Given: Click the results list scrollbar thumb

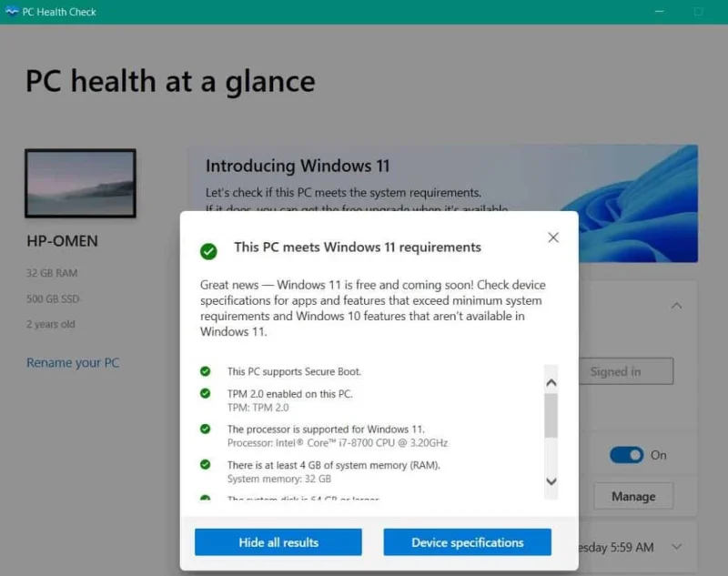Looking at the screenshot, I should 551,416.
